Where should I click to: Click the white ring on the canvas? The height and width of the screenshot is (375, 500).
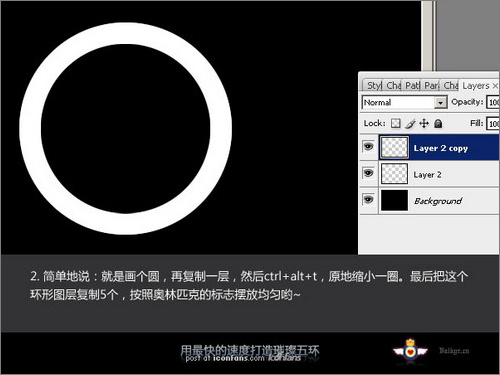126,33
